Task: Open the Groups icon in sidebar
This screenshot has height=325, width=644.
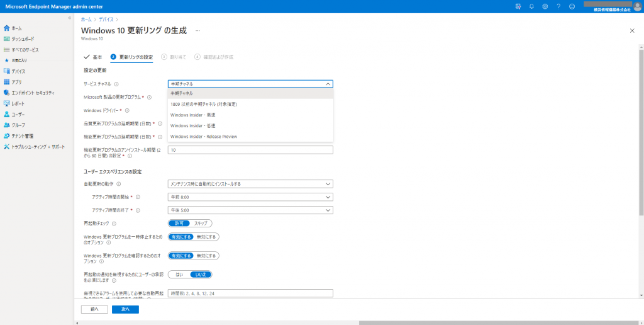Action: tap(6, 125)
